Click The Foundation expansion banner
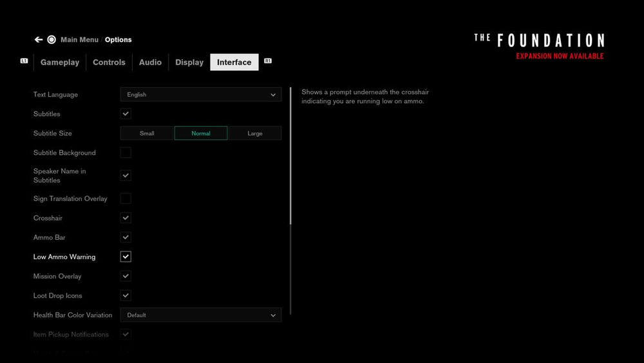The height and width of the screenshot is (363, 644). (x=539, y=46)
